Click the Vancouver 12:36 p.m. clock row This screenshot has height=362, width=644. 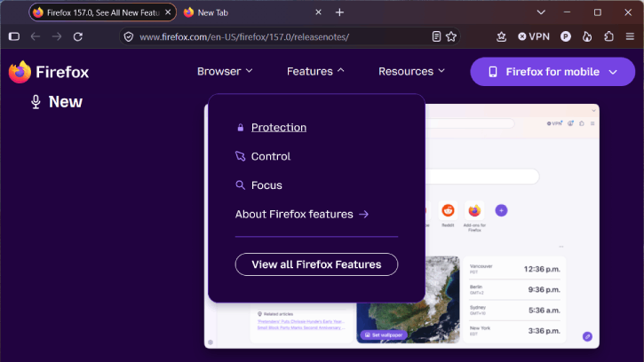click(514, 269)
